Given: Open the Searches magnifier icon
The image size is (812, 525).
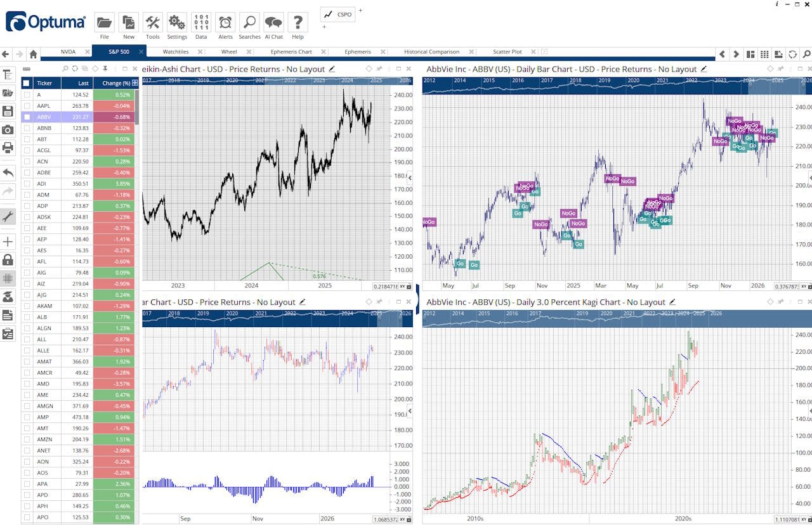Looking at the screenshot, I should [x=249, y=23].
